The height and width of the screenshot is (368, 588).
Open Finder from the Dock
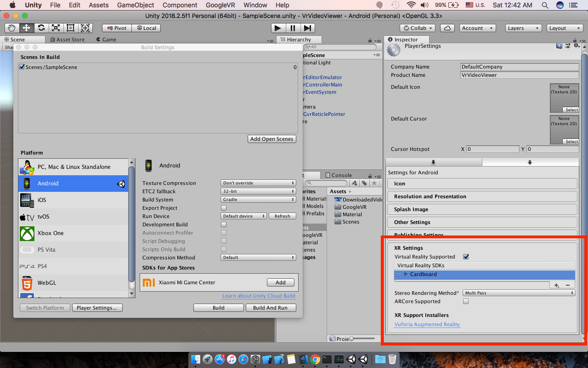(x=196, y=359)
